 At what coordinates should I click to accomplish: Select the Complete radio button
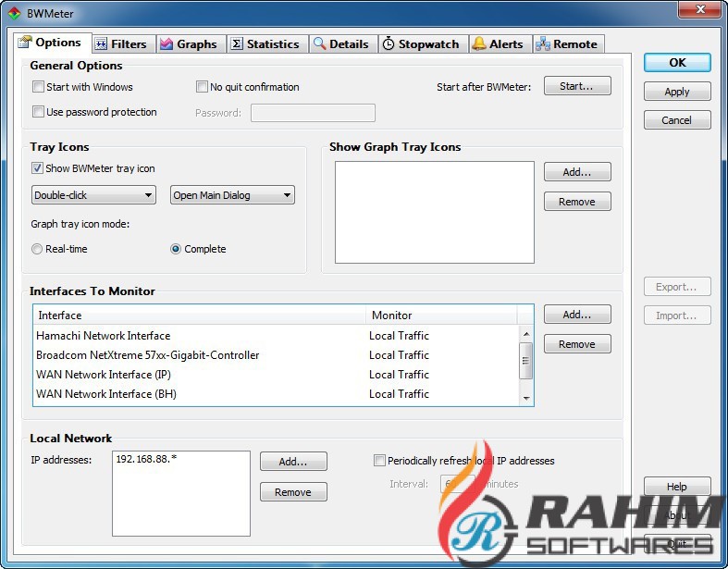pyautogui.click(x=176, y=249)
